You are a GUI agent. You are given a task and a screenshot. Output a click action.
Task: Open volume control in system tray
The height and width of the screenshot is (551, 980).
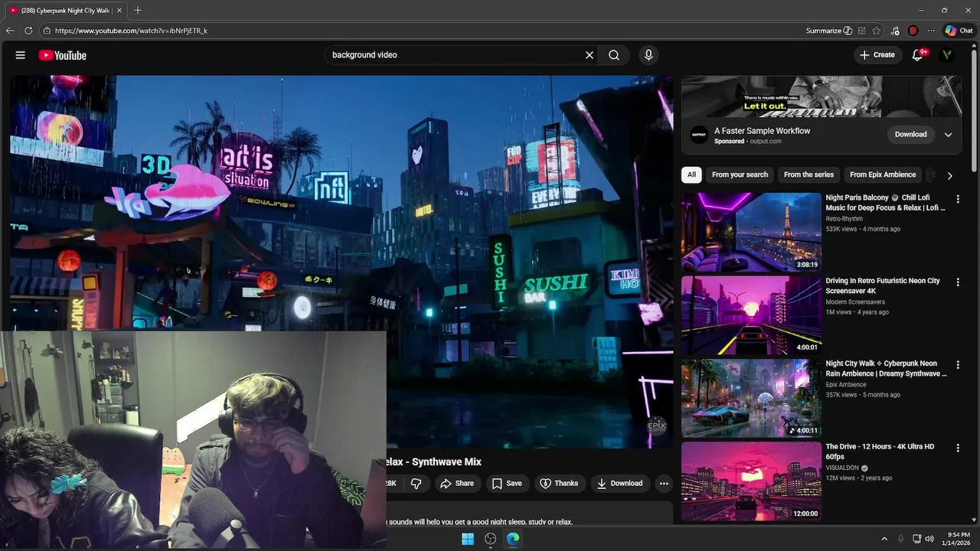(x=929, y=539)
